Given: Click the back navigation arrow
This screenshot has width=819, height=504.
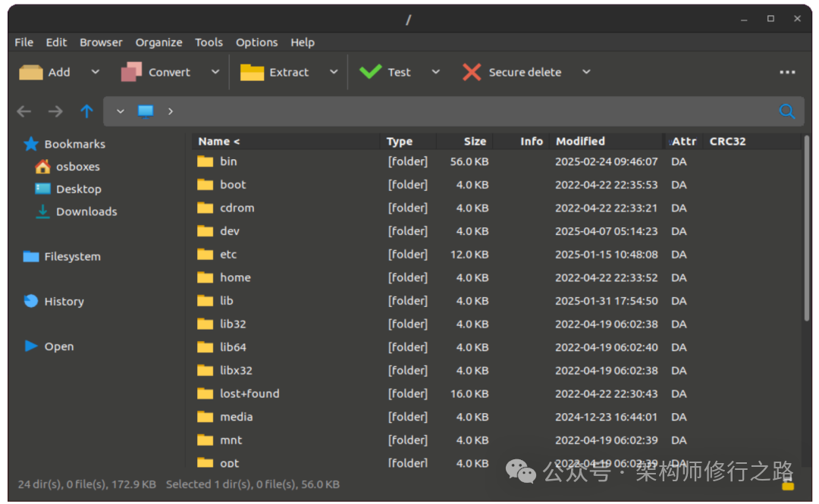Looking at the screenshot, I should [x=24, y=111].
